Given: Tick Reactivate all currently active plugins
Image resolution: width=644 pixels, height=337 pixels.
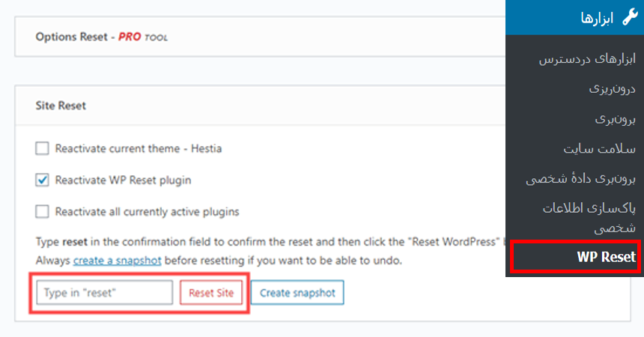Looking at the screenshot, I should [42, 212].
